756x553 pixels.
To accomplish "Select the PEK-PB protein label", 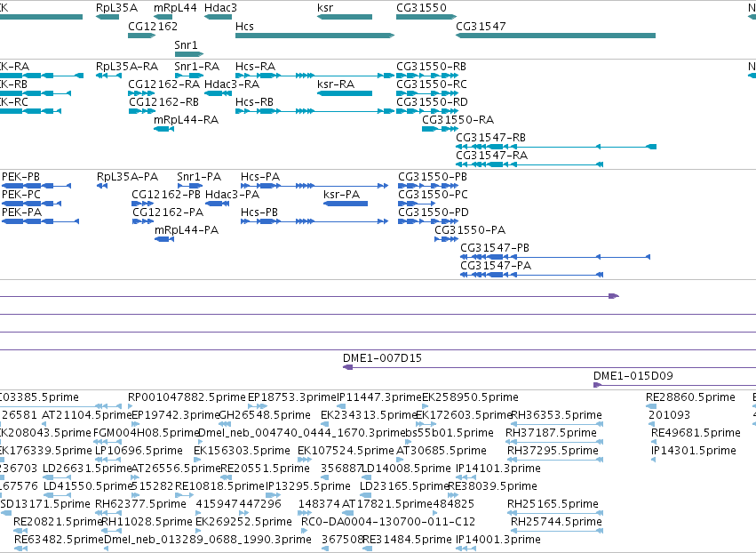I will click(20, 177).
